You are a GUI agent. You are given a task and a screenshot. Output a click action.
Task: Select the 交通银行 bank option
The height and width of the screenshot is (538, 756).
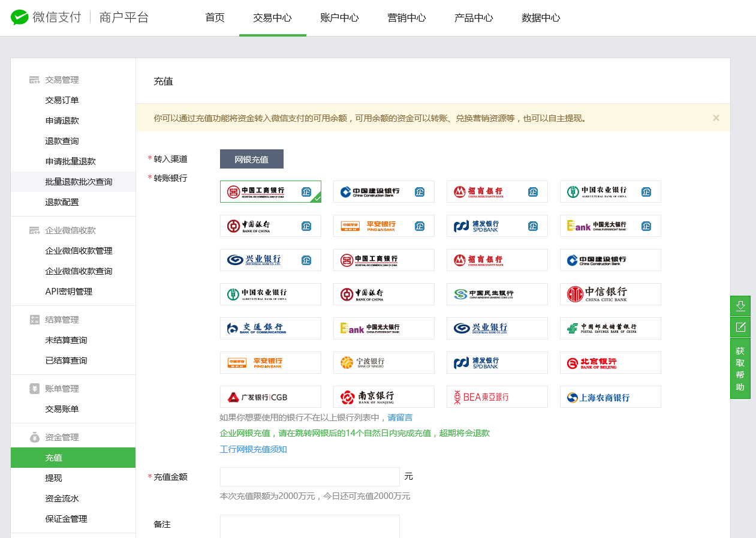[x=270, y=329]
